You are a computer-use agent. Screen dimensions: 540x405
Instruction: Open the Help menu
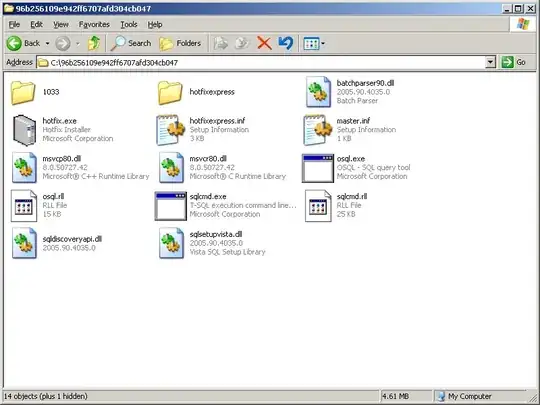point(155,24)
